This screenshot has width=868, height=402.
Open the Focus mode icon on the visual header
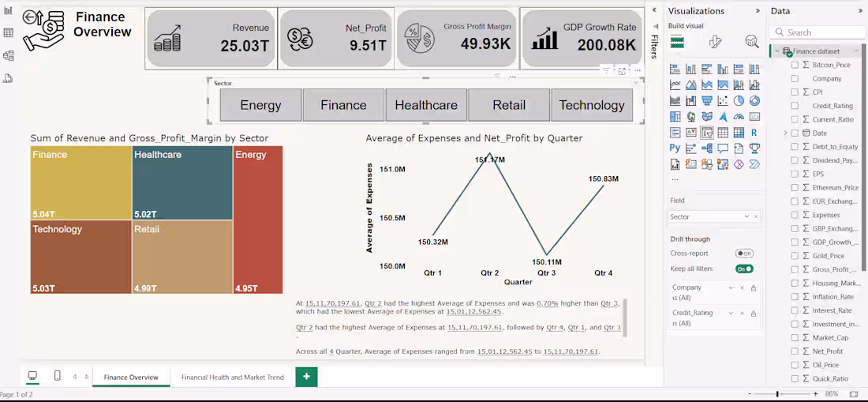(x=623, y=71)
